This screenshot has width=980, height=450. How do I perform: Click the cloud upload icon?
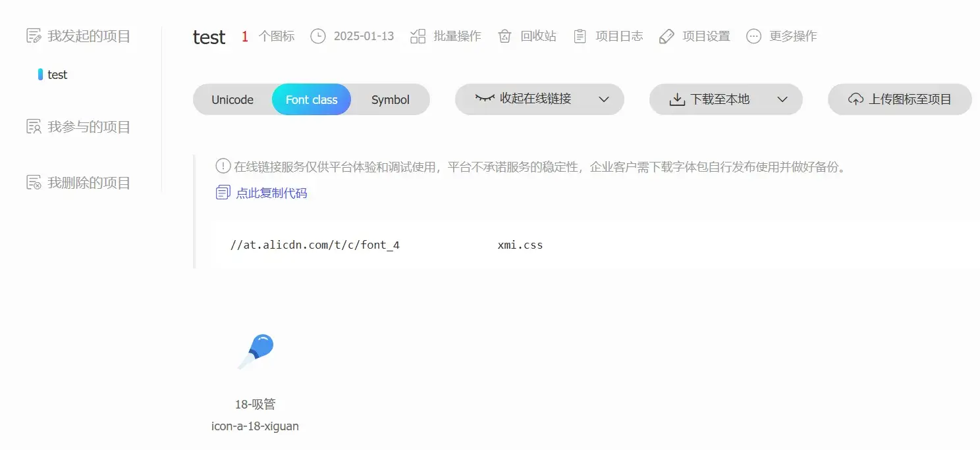(x=856, y=99)
